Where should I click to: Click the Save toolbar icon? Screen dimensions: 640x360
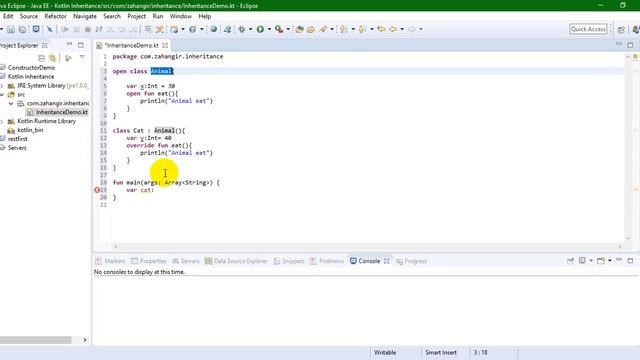click(11, 29)
